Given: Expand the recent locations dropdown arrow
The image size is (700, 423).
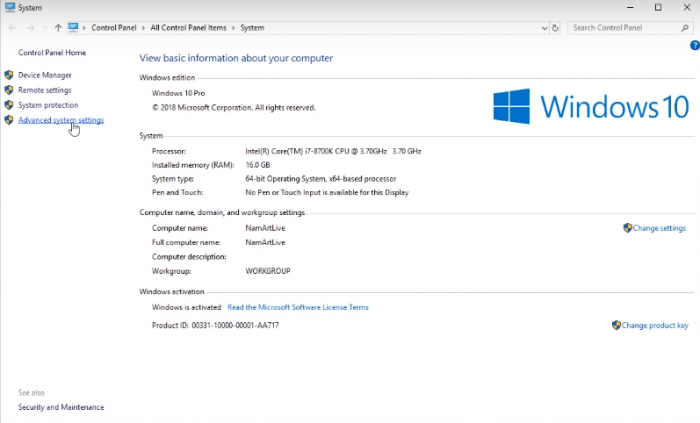Looking at the screenshot, I should [45, 28].
